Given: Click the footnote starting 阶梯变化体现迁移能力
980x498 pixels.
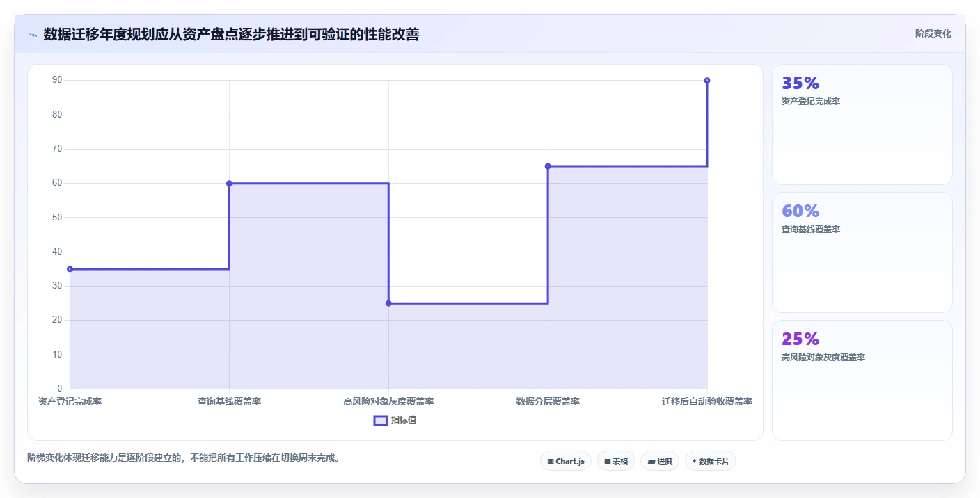Looking at the screenshot, I should 184,458.
